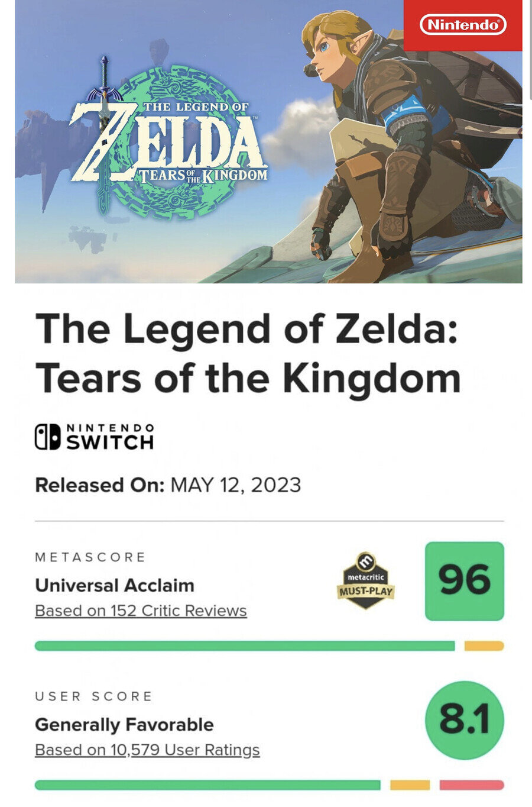
Task: Click the game title heading text
Action: (248, 354)
